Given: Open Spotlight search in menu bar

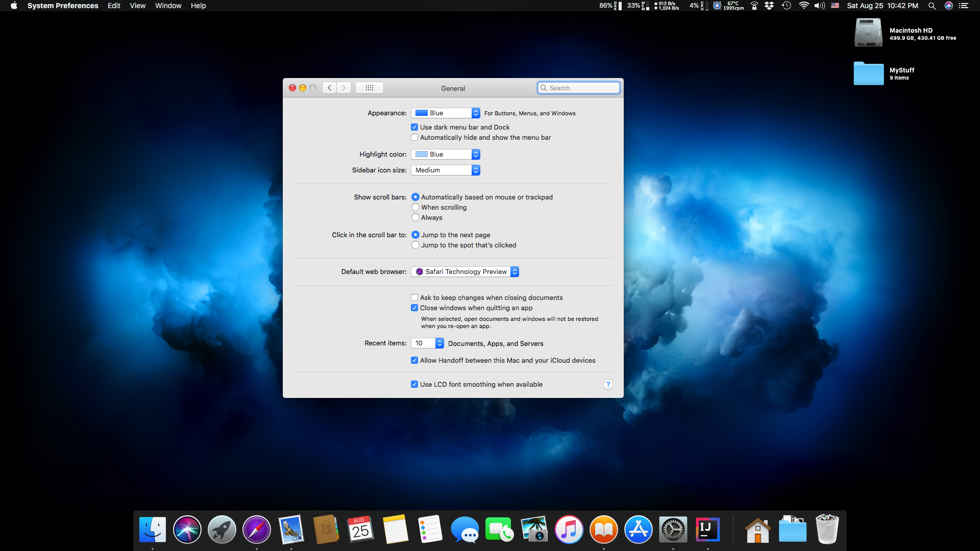Looking at the screenshot, I should tap(932, 6).
